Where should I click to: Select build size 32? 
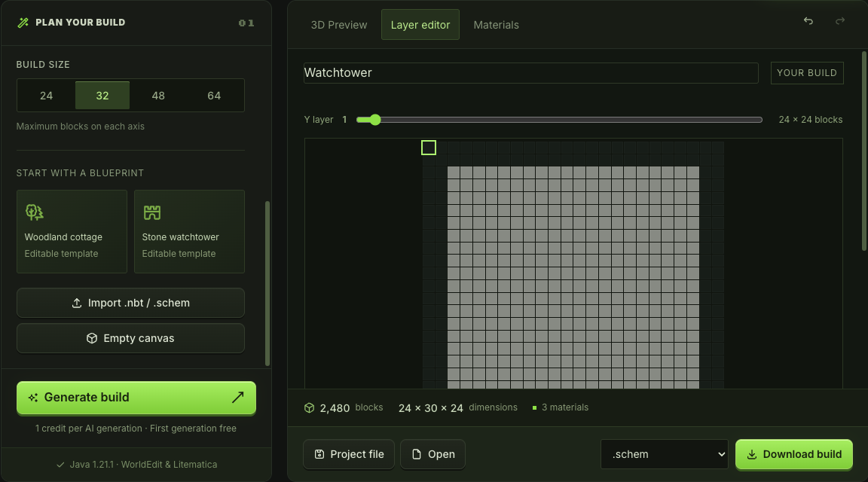(x=102, y=95)
